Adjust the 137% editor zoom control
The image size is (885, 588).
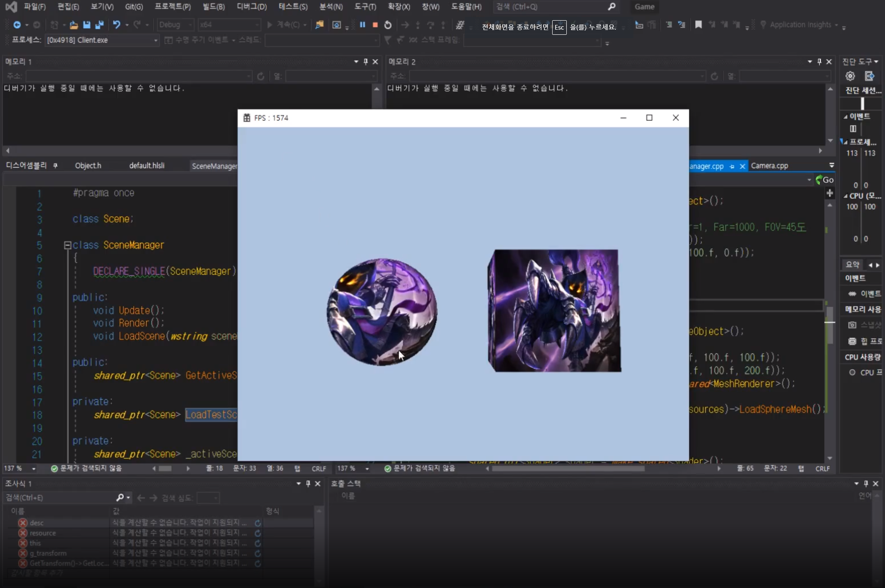(x=19, y=468)
